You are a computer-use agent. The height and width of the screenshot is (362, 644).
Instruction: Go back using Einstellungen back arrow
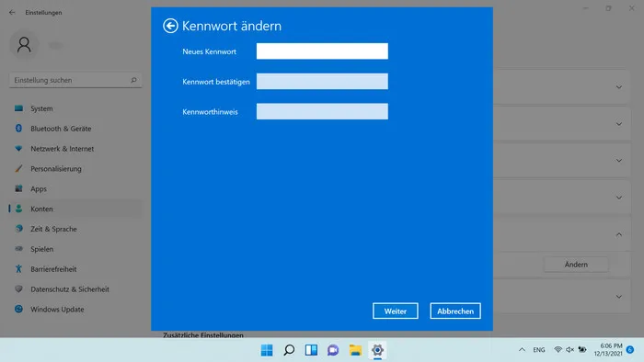tap(12, 12)
